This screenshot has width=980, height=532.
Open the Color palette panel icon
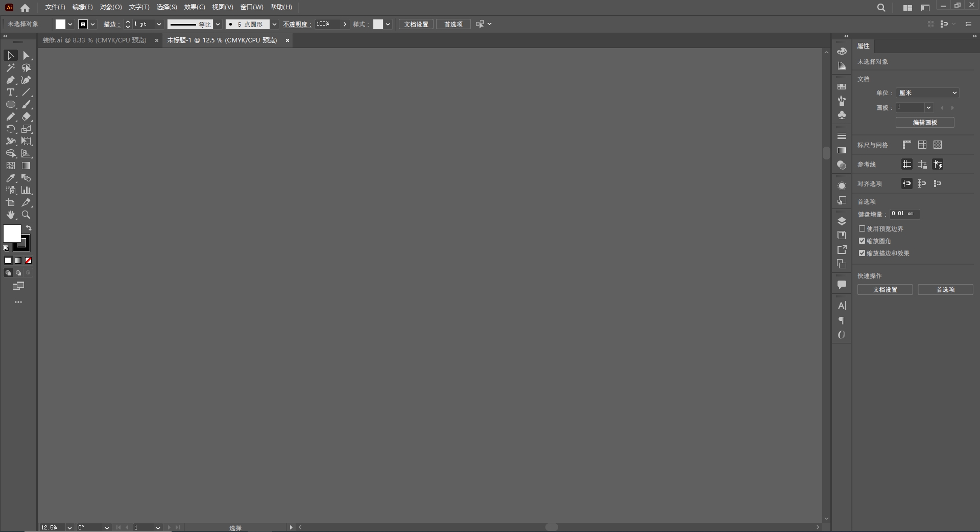pyautogui.click(x=842, y=51)
